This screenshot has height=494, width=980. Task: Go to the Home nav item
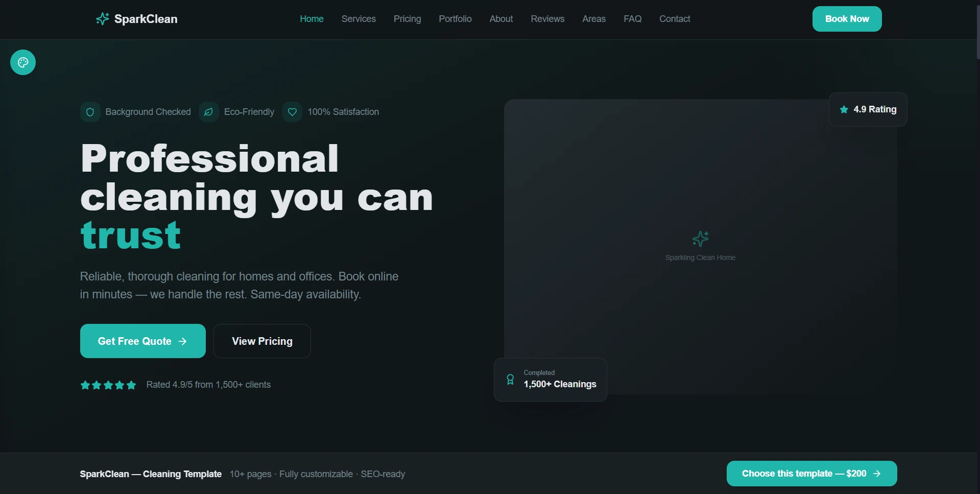(312, 19)
